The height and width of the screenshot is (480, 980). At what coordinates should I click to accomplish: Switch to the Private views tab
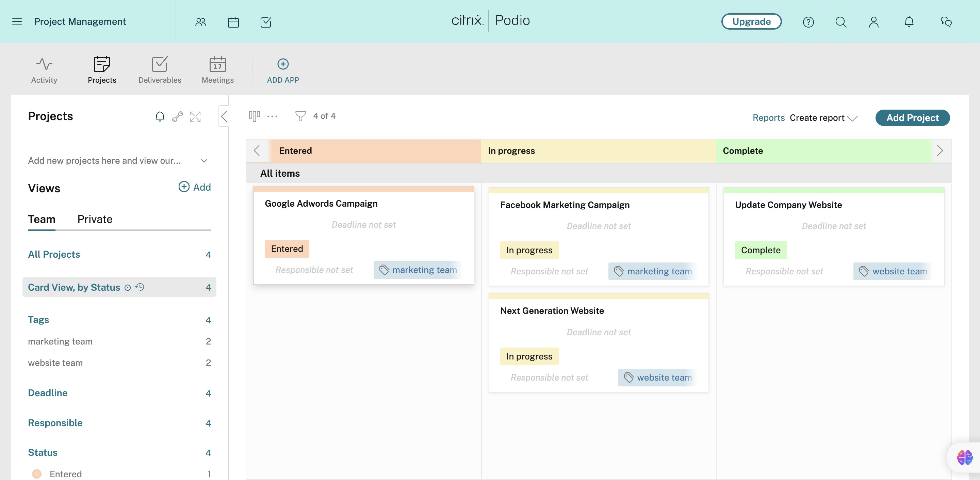95,219
